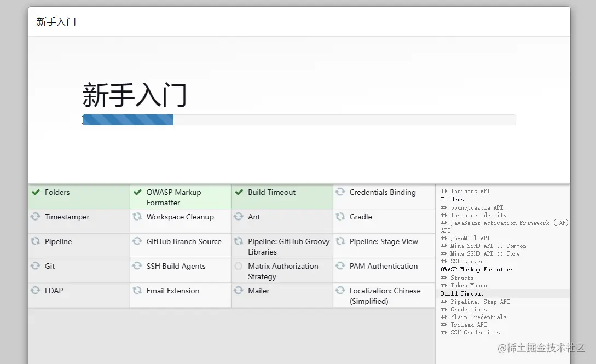This screenshot has height=364, width=596.
Task: Click the 新手入门 dialog title at top
Action: (x=56, y=22)
